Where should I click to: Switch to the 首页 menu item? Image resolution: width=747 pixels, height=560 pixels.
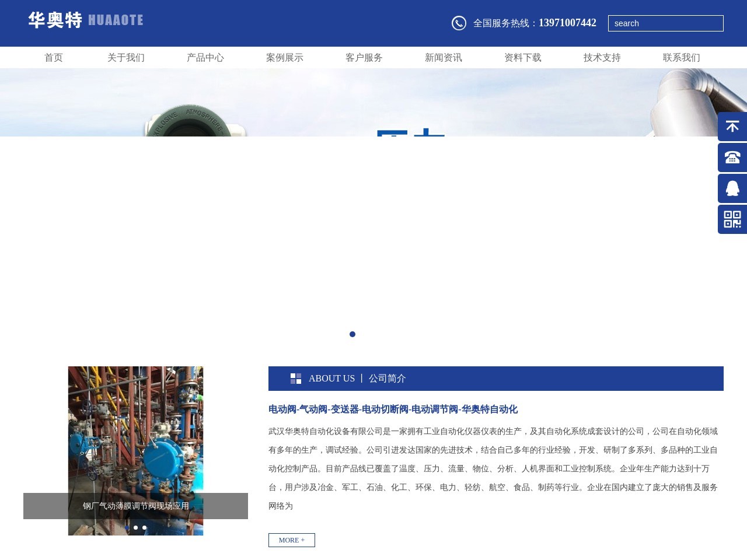(x=54, y=57)
